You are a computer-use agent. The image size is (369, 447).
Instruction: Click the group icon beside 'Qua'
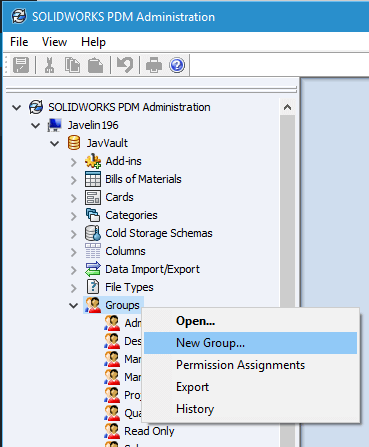click(x=112, y=413)
